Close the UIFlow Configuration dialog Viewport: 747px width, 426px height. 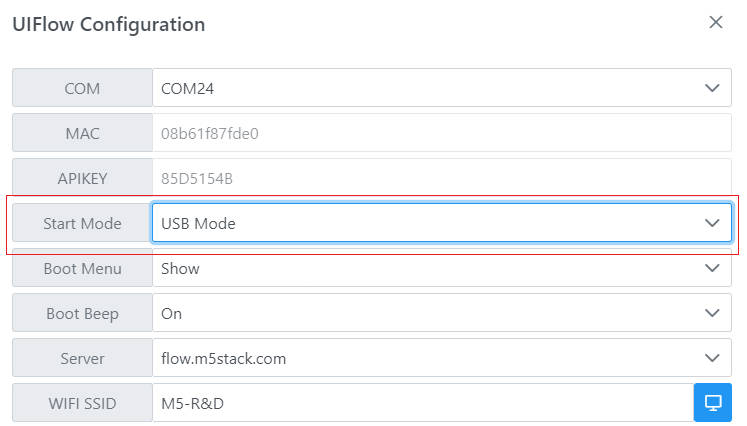tap(716, 22)
